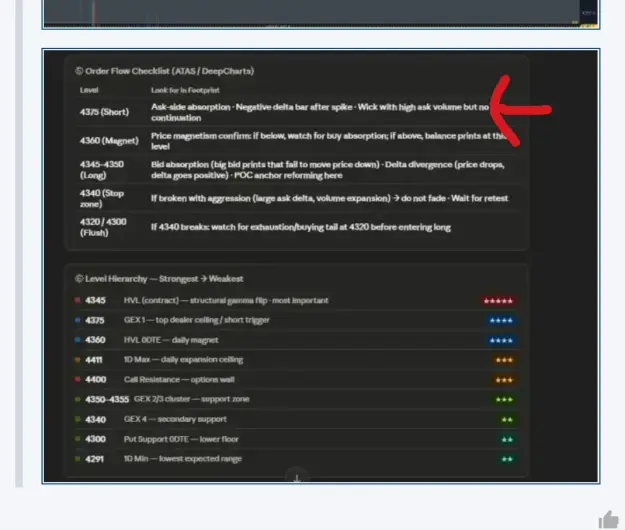Image resolution: width=625 pixels, height=530 pixels.
Task: Click the 4340 level in the hierarchy list
Action: click(96, 419)
